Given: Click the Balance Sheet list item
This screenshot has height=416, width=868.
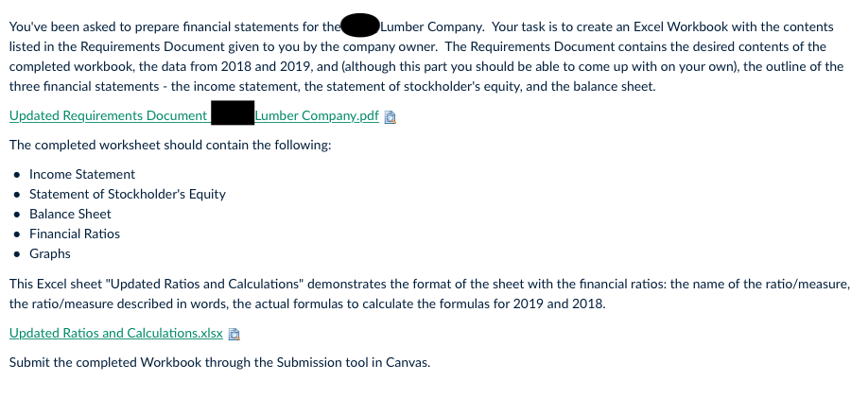Looking at the screenshot, I should pyautogui.click(x=70, y=214).
